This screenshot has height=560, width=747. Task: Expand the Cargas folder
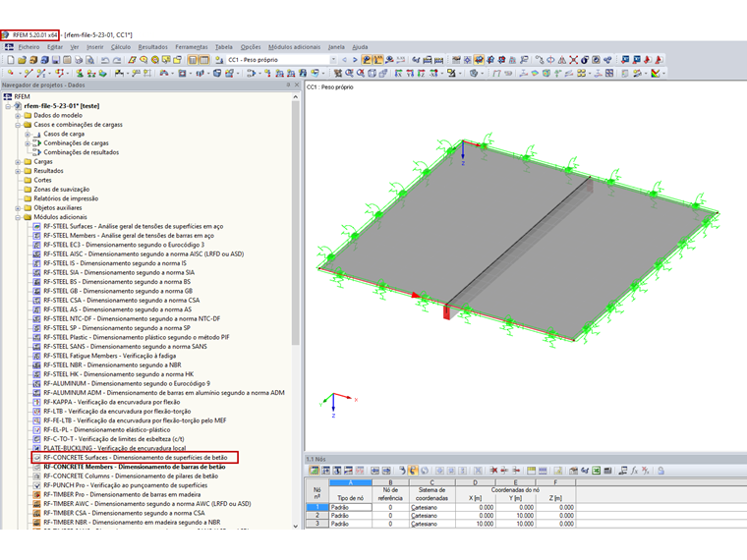(x=18, y=162)
